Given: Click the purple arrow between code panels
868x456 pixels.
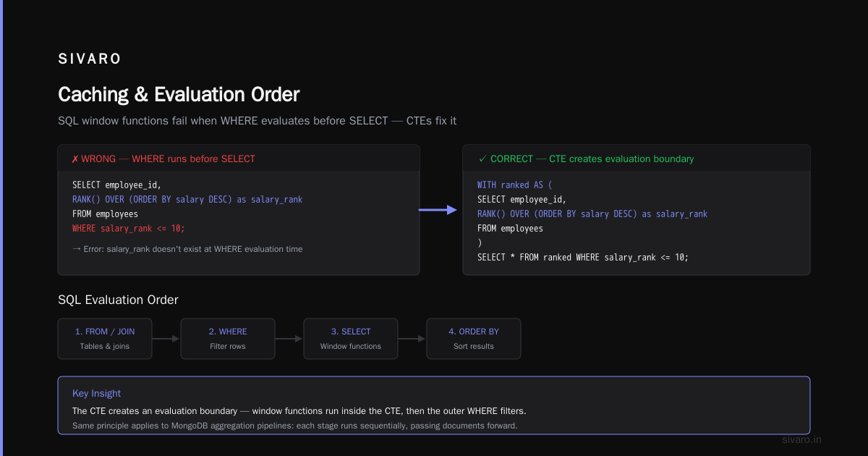Looking at the screenshot, I should pos(438,210).
